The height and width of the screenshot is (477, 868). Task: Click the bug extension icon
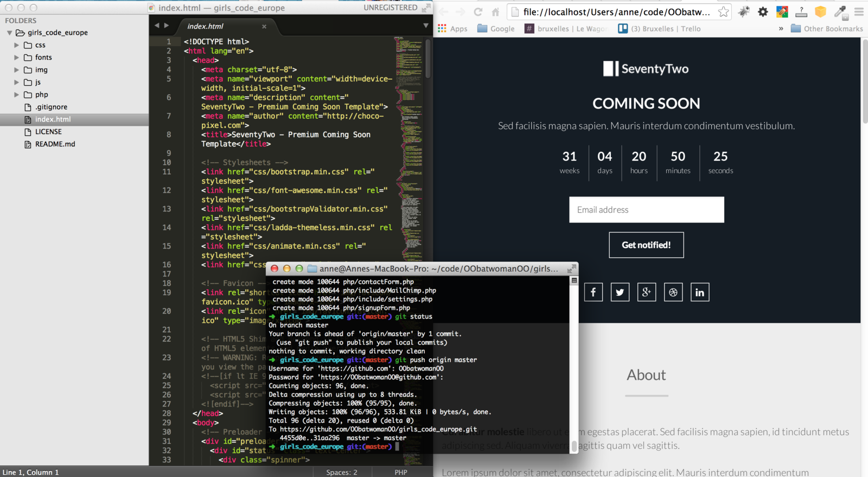tap(744, 12)
